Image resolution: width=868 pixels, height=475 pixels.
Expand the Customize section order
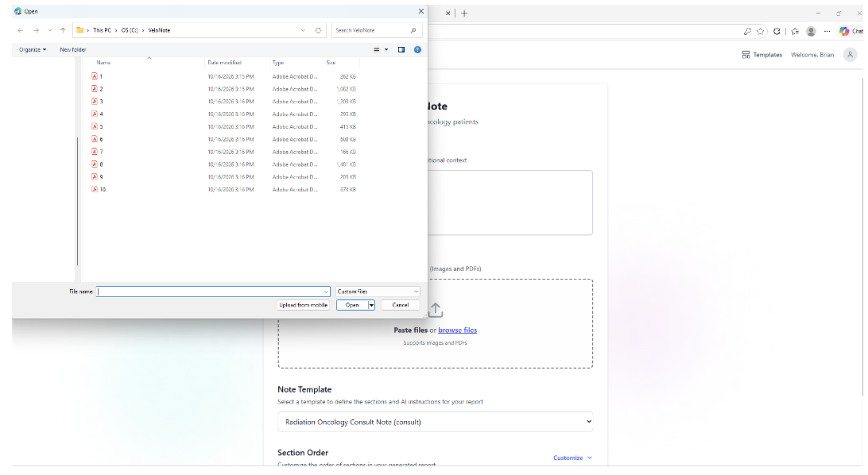(x=572, y=458)
